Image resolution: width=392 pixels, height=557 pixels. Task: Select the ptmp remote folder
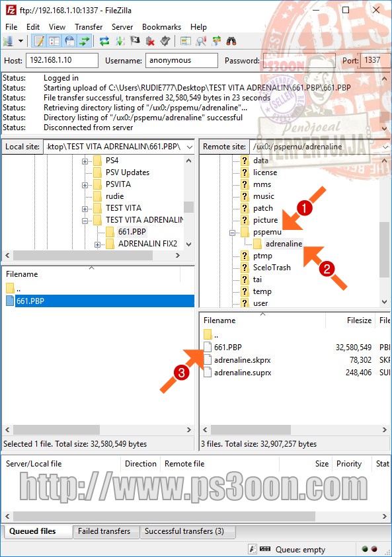(x=262, y=256)
